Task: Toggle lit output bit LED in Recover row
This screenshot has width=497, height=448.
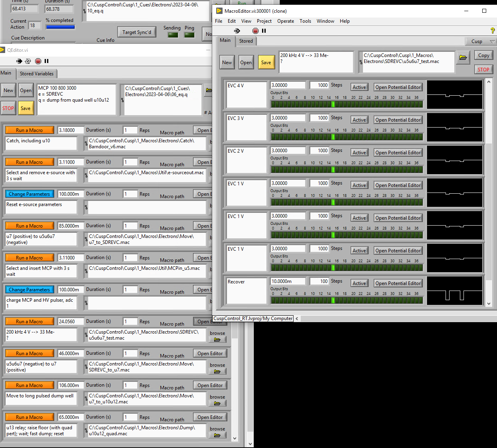Action: [333, 300]
